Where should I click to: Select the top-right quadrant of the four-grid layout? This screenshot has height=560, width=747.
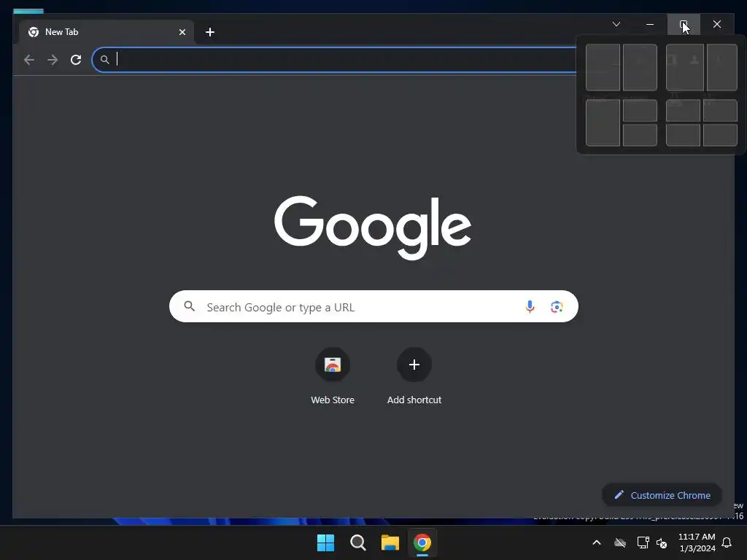pos(720,111)
